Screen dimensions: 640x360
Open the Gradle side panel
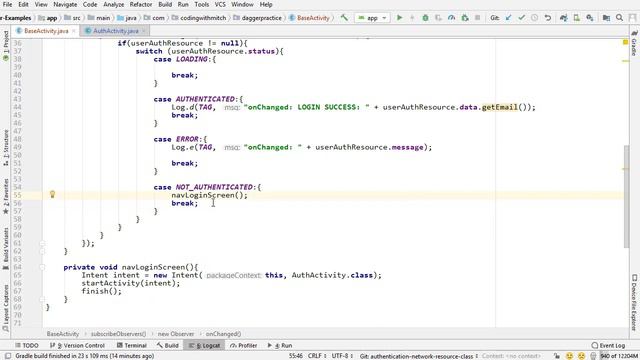pos(634,43)
